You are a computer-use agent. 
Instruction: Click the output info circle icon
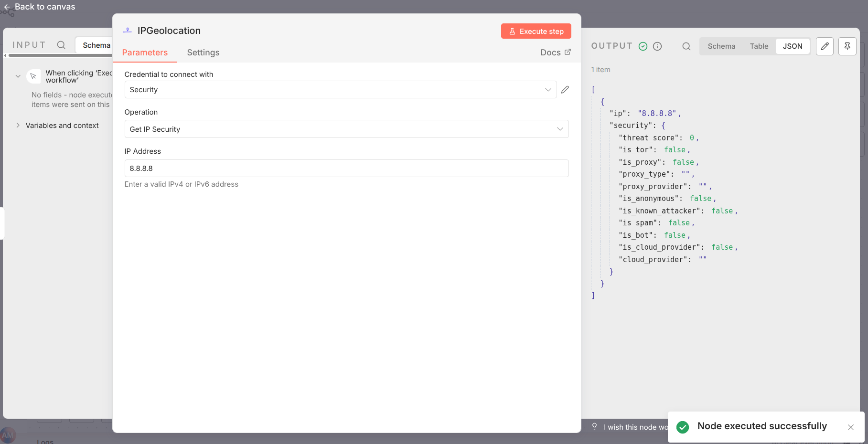pyautogui.click(x=657, y=46)
